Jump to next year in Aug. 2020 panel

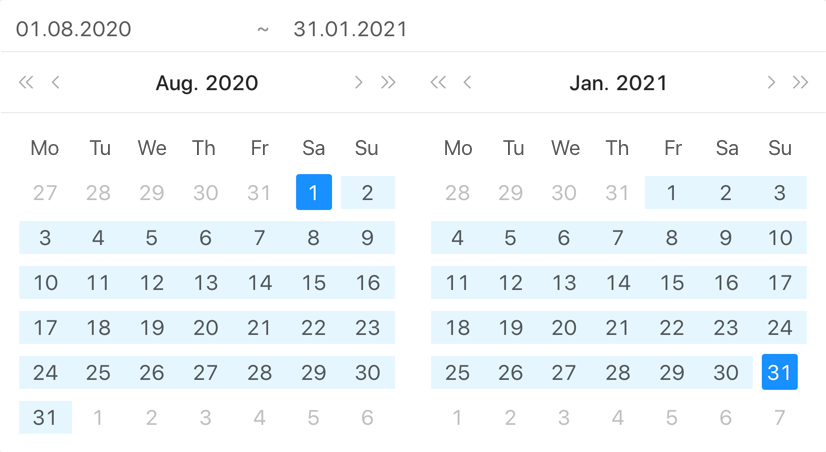[388, 82]
